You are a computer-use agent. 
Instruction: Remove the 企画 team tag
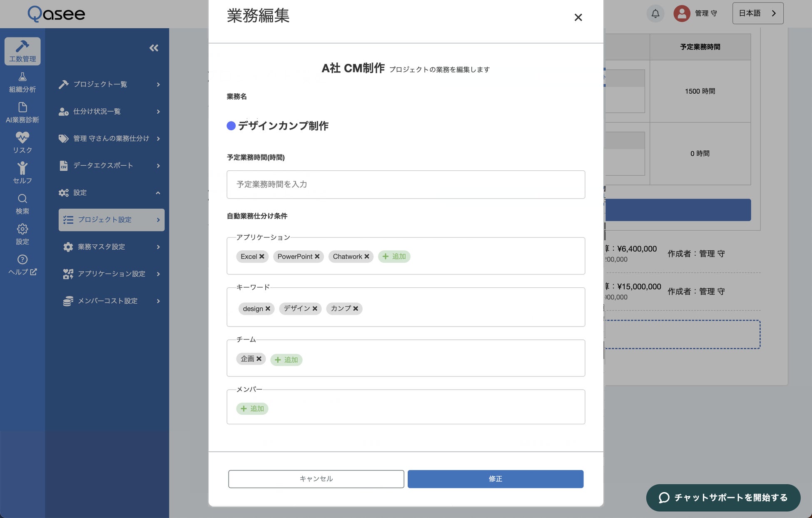(x=259, y=359)
